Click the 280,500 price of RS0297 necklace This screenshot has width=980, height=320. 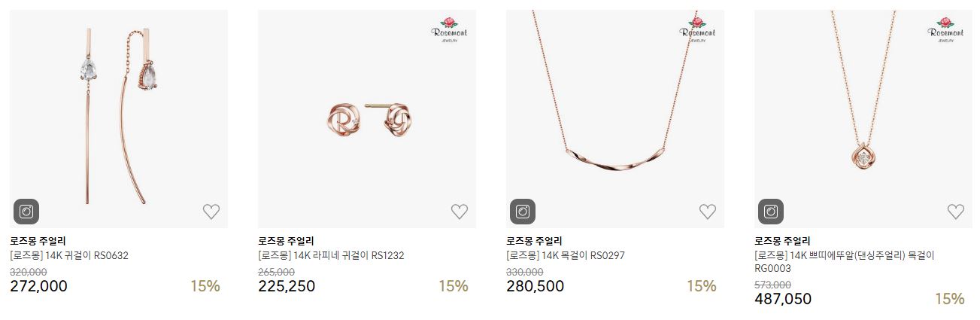[535, 286]
